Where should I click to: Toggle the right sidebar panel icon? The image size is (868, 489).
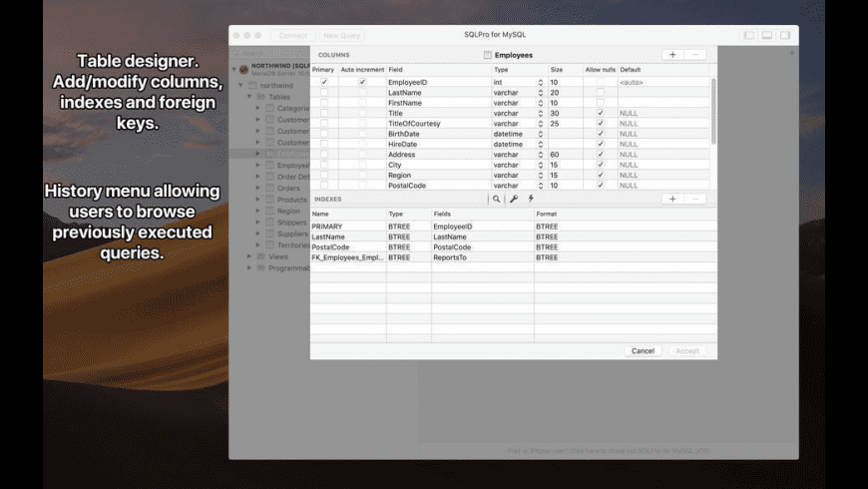pos(785,35)
